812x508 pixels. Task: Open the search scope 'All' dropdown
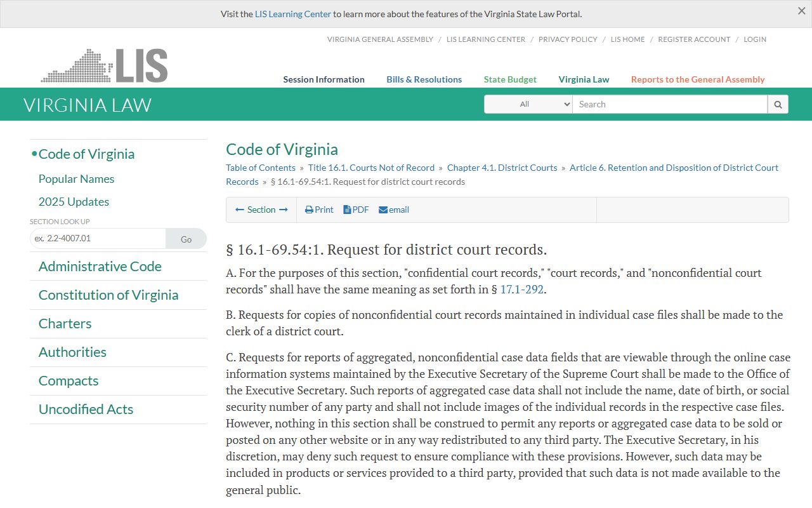point(528,104)
